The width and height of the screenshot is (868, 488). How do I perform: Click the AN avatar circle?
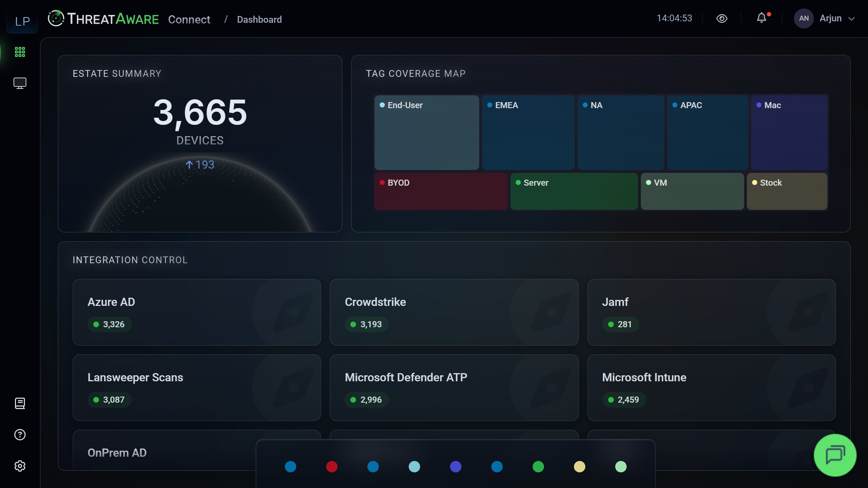804,18
